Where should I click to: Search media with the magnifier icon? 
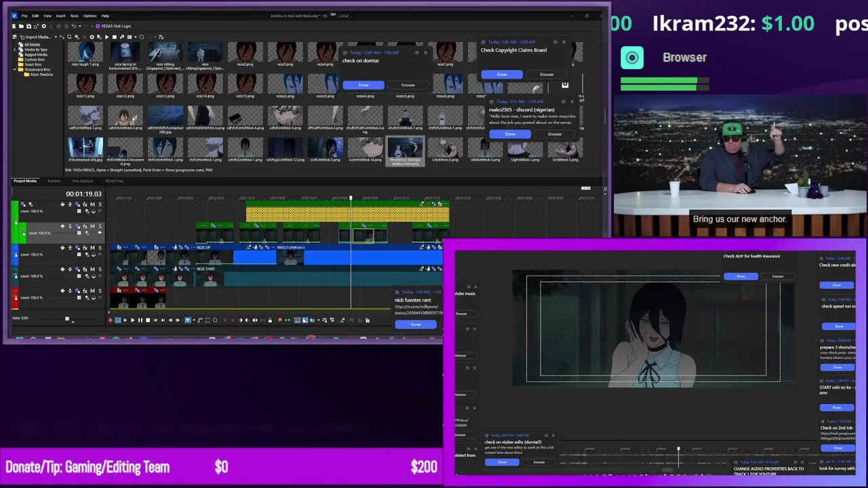point(141,37)
